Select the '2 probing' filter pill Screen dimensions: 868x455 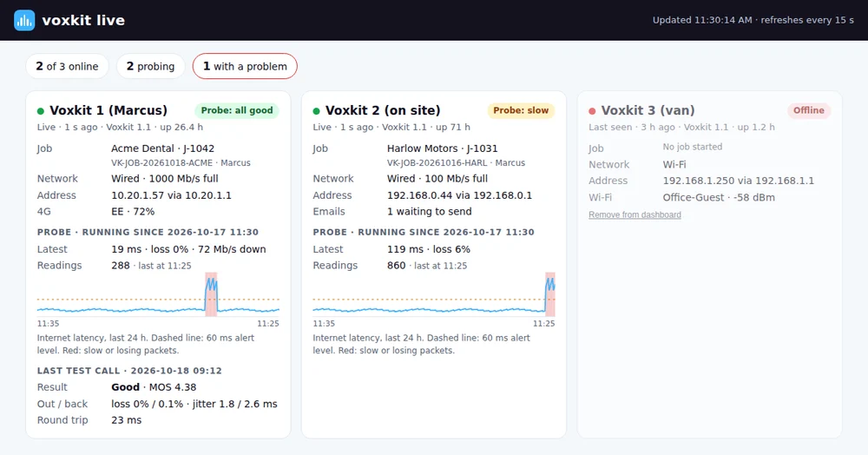pos(150,66)
